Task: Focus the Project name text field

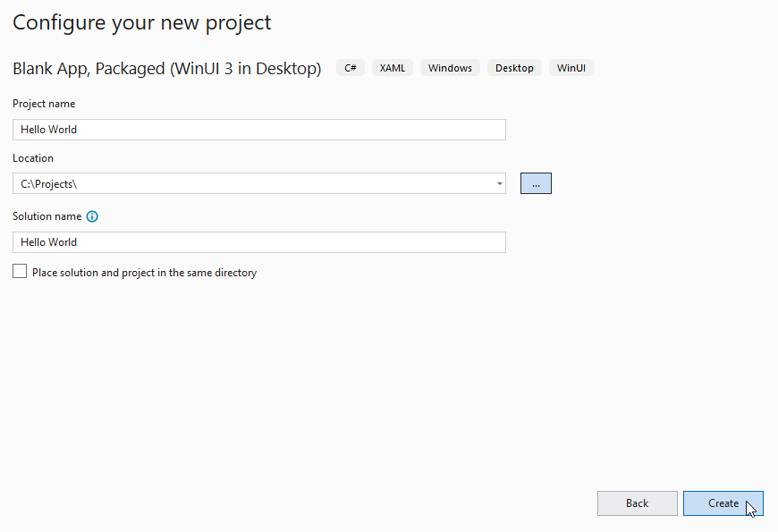Action: [259, 129]
